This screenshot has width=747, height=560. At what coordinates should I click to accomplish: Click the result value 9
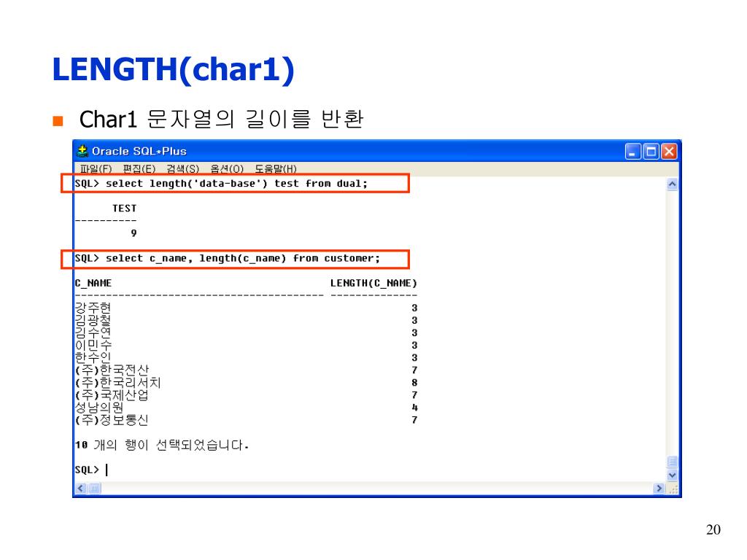tap(134, 233)
